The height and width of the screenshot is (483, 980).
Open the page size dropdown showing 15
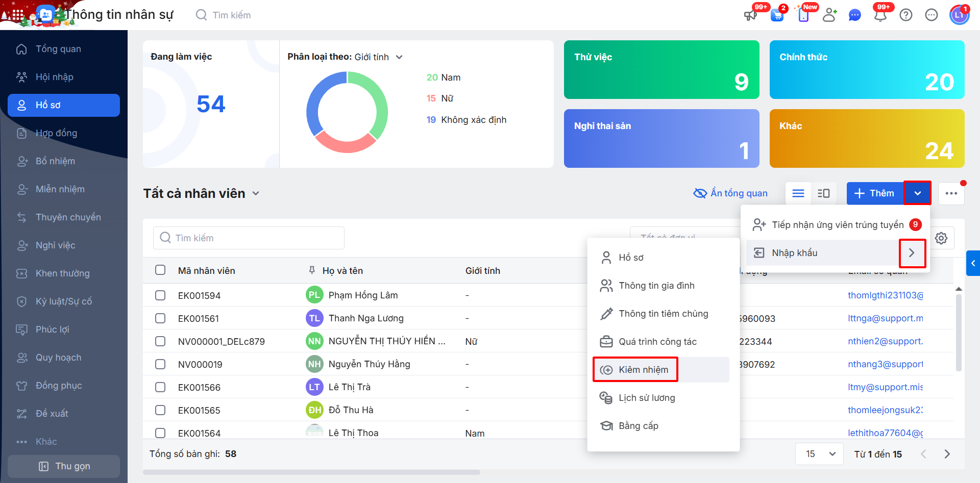point(820,454)
